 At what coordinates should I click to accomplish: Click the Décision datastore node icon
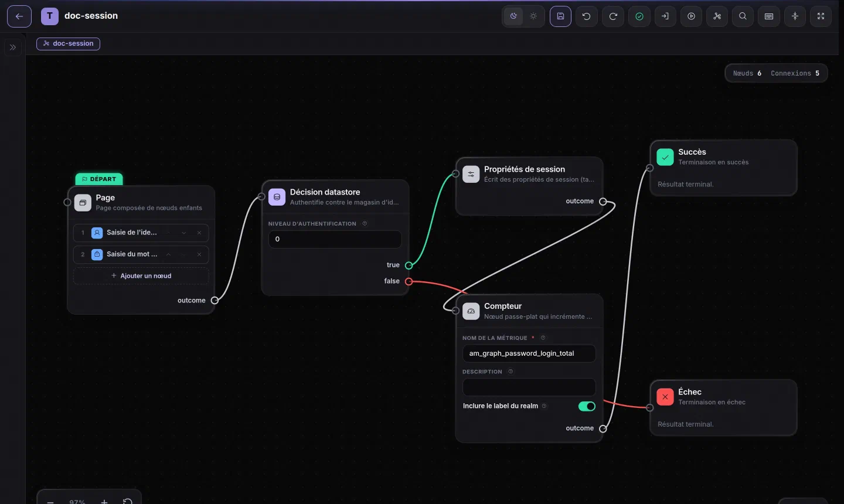pyautogui.click(x=277, y=197)
